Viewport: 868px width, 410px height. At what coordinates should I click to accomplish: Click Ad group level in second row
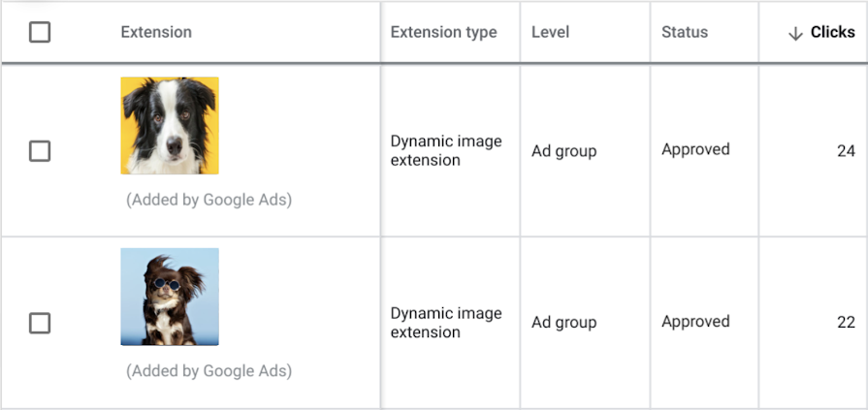click(x=563, y=323)
